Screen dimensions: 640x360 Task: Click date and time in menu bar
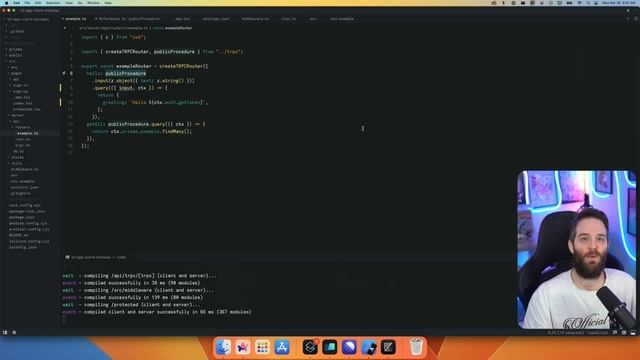(618, 3)
